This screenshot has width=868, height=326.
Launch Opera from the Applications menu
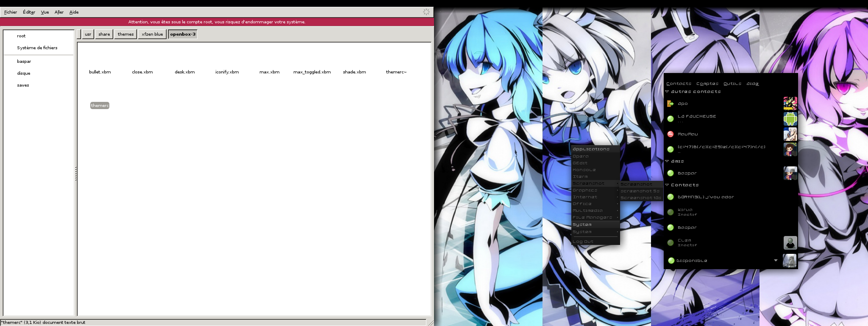[x=595, y=156]
